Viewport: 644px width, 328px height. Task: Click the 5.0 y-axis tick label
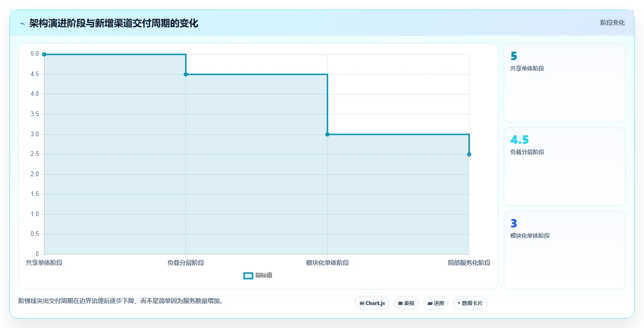click(x=35, y=54)
